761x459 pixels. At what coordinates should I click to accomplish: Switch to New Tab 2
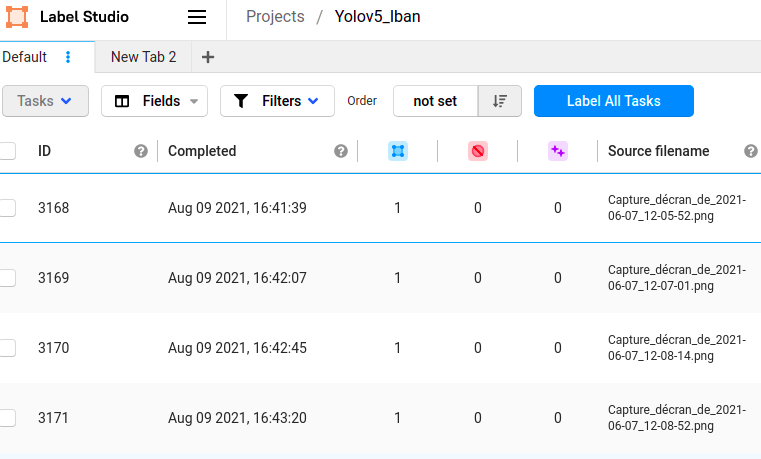[x=143, y=57]
